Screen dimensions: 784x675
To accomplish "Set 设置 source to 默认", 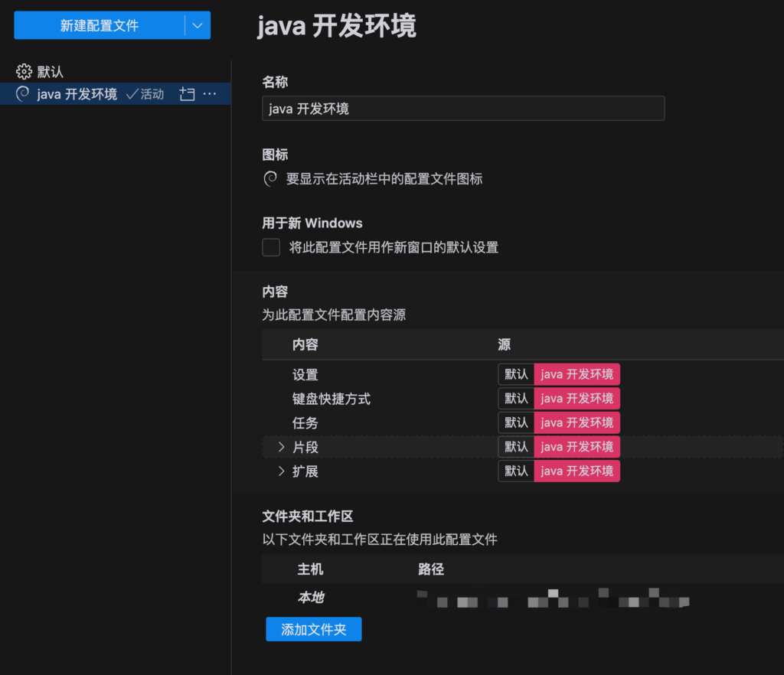I will point(516,374).
